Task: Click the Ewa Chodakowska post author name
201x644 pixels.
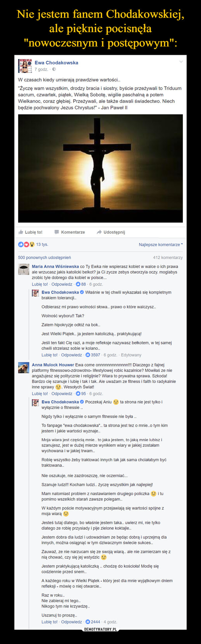Action: [x=56, y=63]
